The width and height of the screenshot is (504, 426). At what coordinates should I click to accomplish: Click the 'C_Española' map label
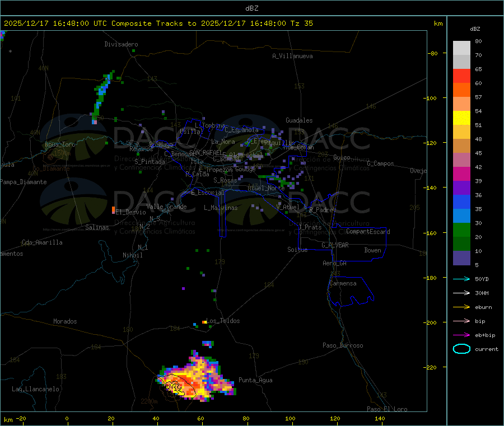tap(241, 130)
